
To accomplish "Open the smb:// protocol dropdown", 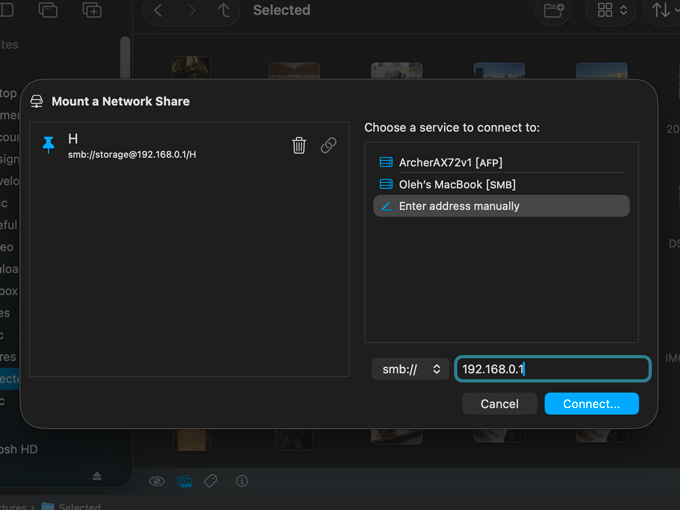I will click(x=411, y=370).
